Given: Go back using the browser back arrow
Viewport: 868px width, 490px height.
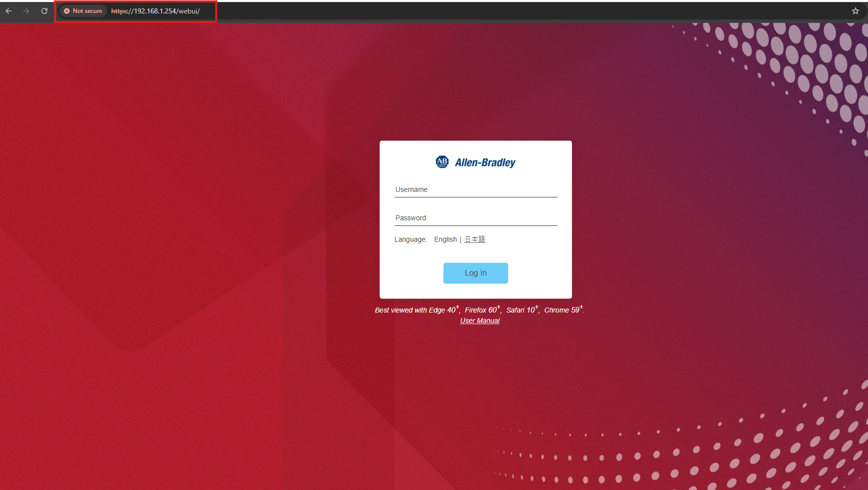Looking at the screenshot, I should (x=8, y=11).
